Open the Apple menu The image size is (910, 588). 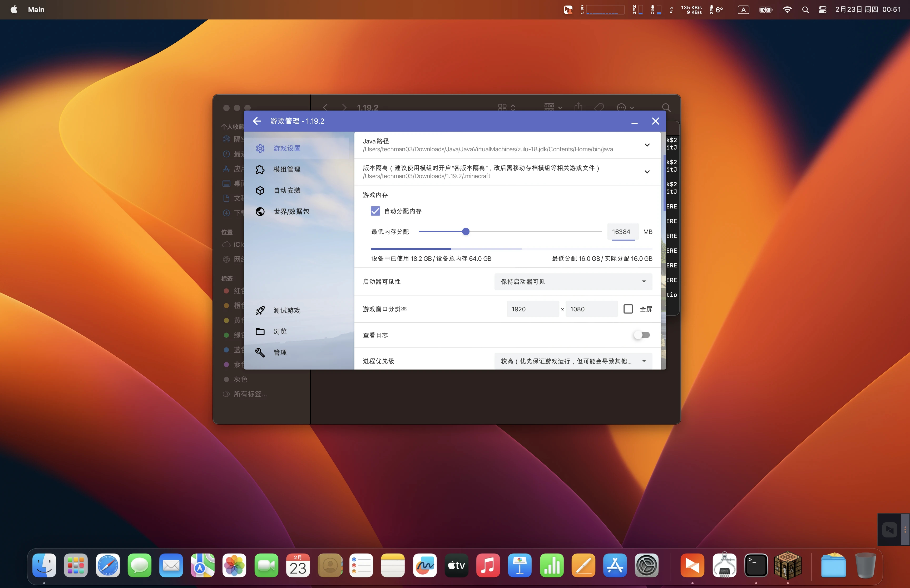[x=14, y=9]
